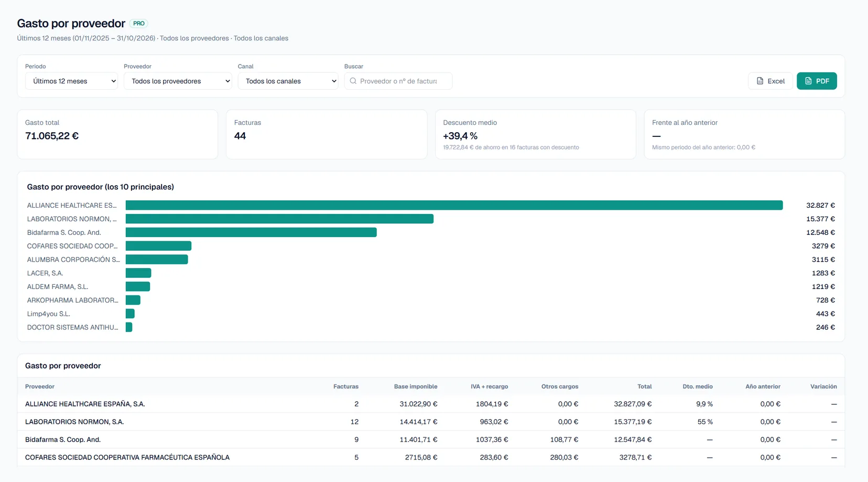Open the Canal filter dropdown
Screen dimensions: 868x482
point(288,81)
